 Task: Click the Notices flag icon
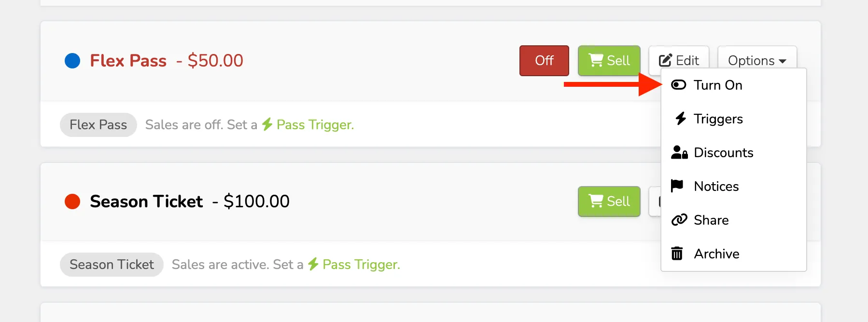pos(677,186)
